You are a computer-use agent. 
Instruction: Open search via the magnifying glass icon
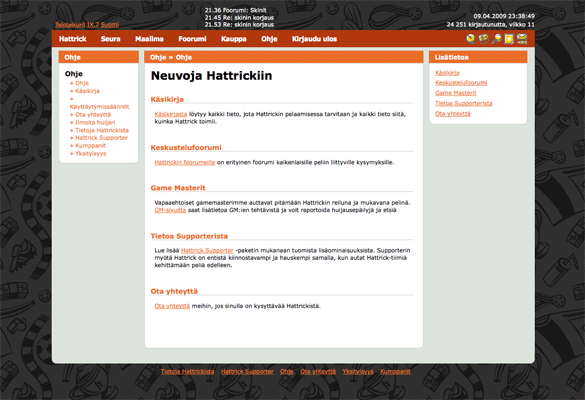pos(496,39)
